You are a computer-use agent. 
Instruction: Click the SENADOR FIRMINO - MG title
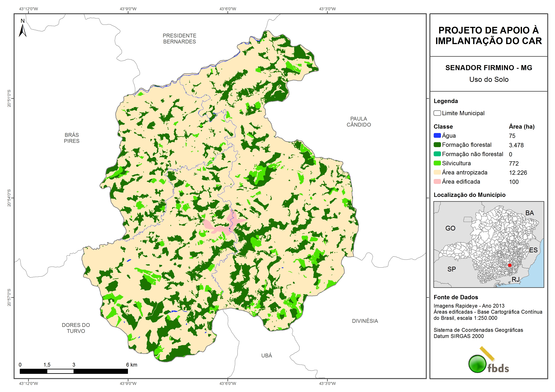489,68
